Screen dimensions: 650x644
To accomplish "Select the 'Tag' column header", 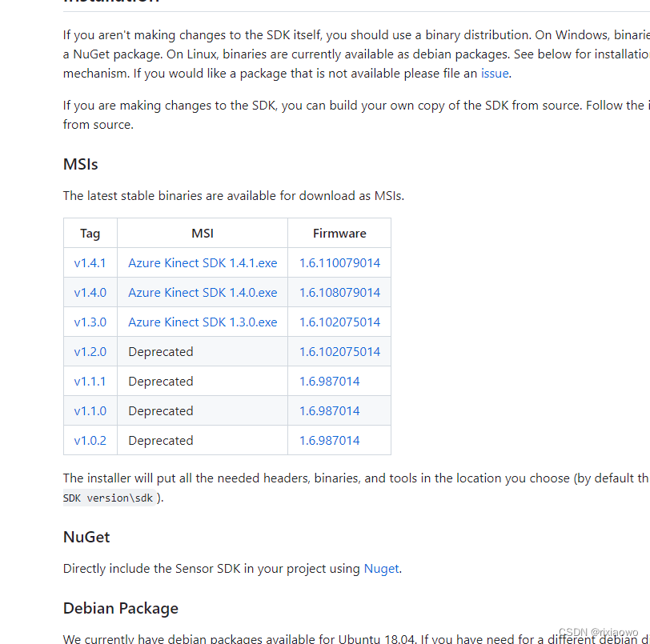I will [90, 234].
